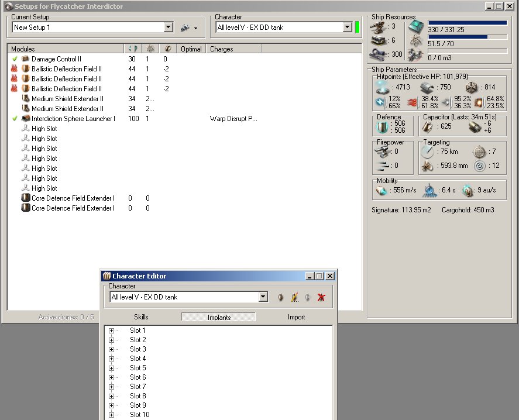
Task: Toggle overheat state of second Ballistic Deflection Field II
Action: click(x=14, y=79)
